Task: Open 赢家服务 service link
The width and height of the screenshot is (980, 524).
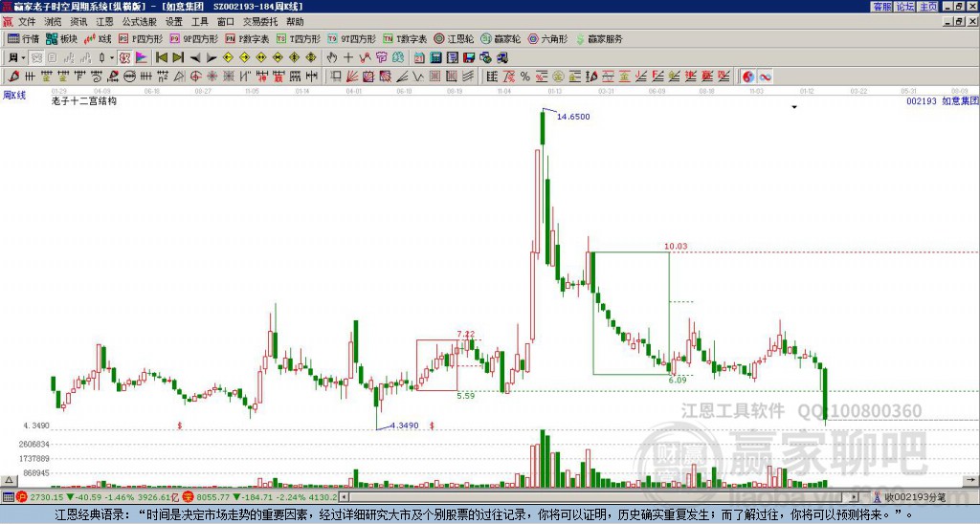Action: click(x=599, y=38)
